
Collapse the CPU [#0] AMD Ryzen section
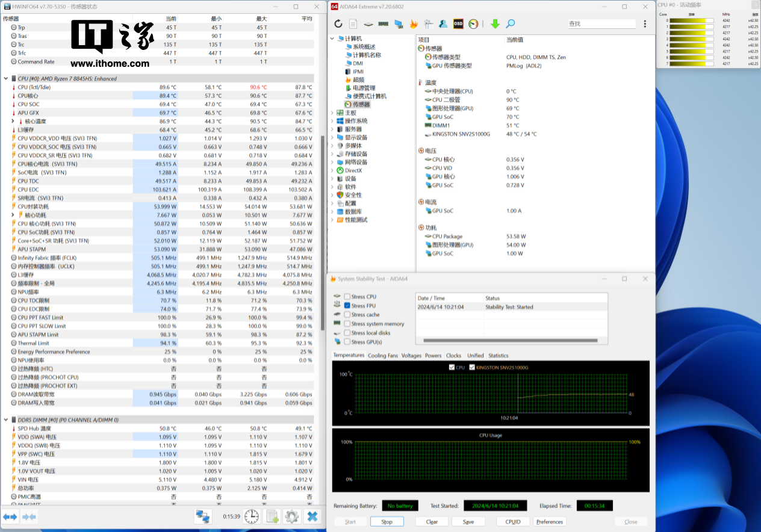tap(6, 79)
